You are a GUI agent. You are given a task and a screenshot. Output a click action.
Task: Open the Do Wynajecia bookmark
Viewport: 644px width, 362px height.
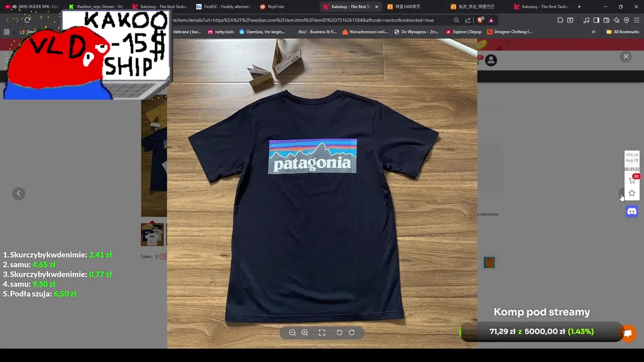(x=416, y=32)
